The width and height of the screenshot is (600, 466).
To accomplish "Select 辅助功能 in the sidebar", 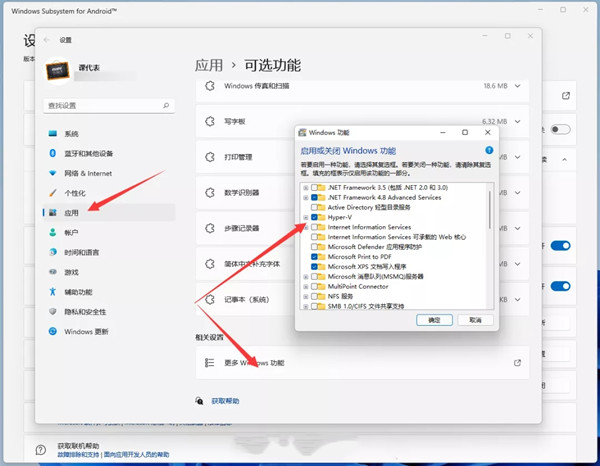I will [x=109, y=292].
